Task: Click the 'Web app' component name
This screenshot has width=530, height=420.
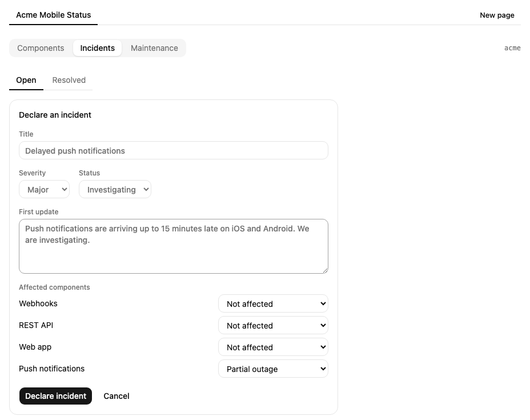Action: click(x=35, y=347)
